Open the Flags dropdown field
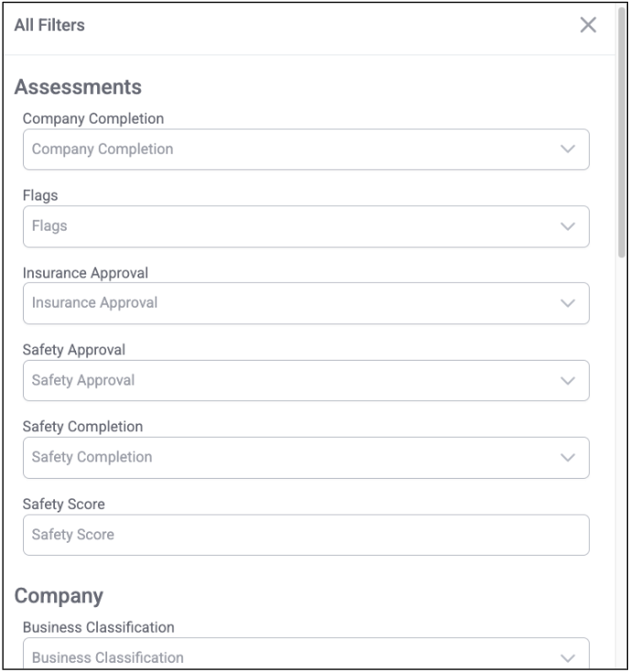The width and height of the screenshot is (630, 672). click(275, 226)
